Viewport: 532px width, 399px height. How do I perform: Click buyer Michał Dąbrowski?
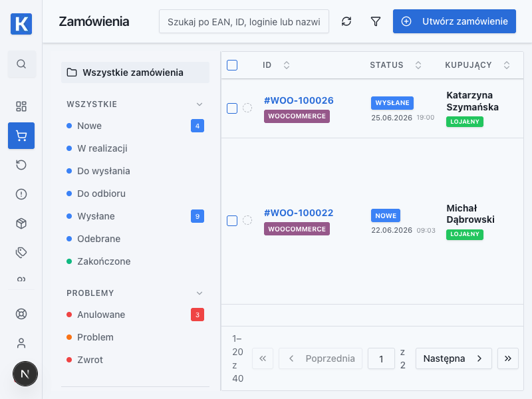coord(470,213)
